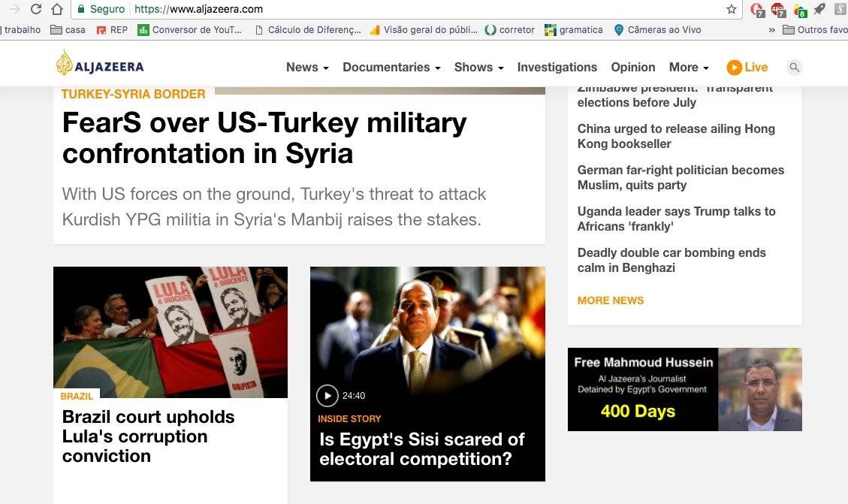This screenshot has width=848, height=504.
Task: Click the orange Live play icon
Action: [x=734, y=67]
